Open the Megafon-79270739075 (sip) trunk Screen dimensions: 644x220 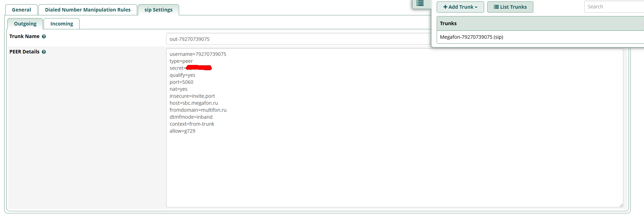pyautogui.click(x=471, y=37)
